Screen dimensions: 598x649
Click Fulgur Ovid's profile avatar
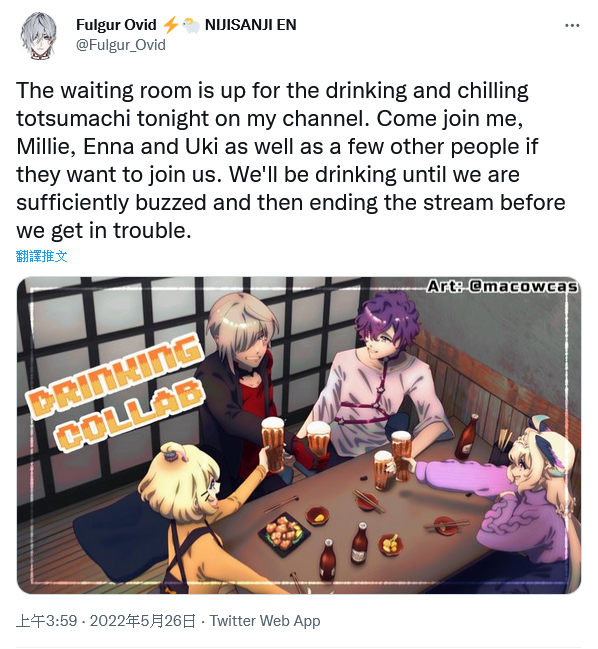pos(39,35)
